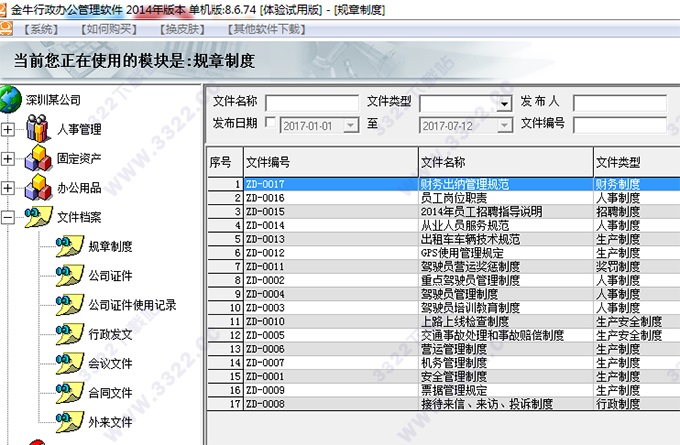This screenshot has height=445, width=680.
Task: Click file name 上路上线检查制度
Action: click(465, 321)
